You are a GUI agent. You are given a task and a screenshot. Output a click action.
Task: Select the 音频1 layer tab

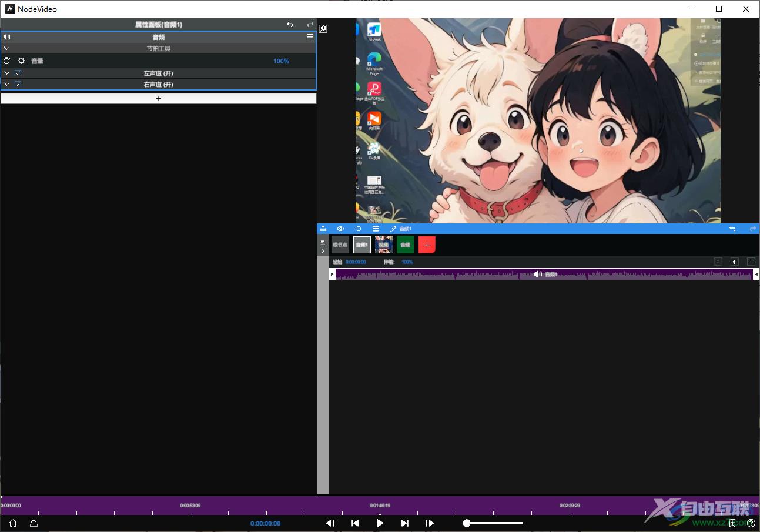[361, 245]
